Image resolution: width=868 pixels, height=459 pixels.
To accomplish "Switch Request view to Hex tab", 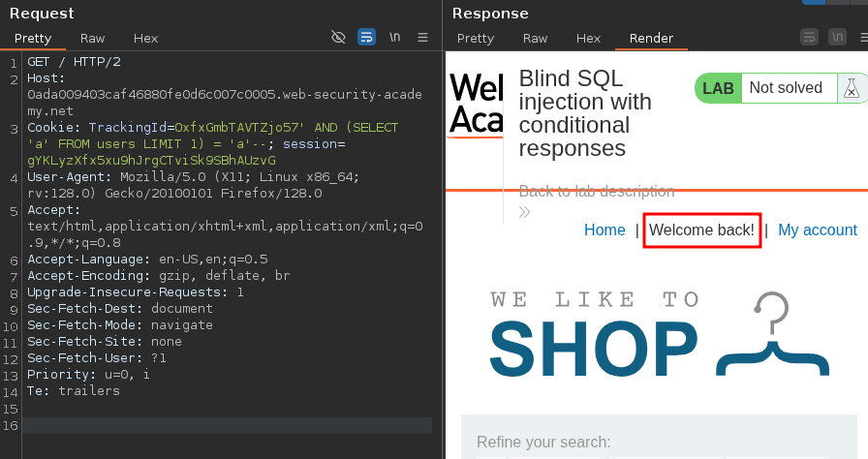I will [145, 39].
